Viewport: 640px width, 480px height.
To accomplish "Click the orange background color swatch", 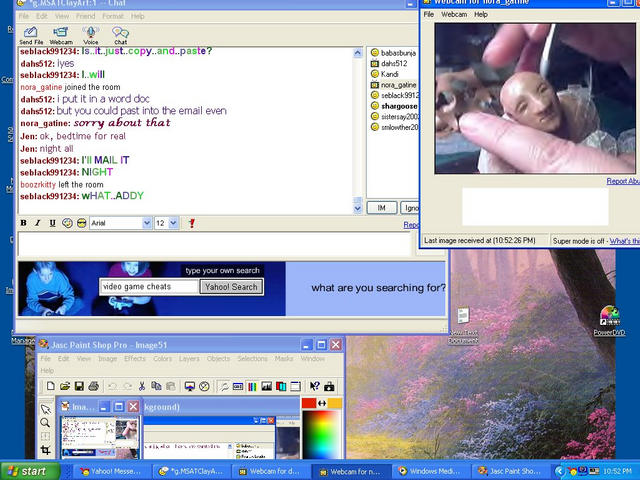I will (x=335, y=403).
